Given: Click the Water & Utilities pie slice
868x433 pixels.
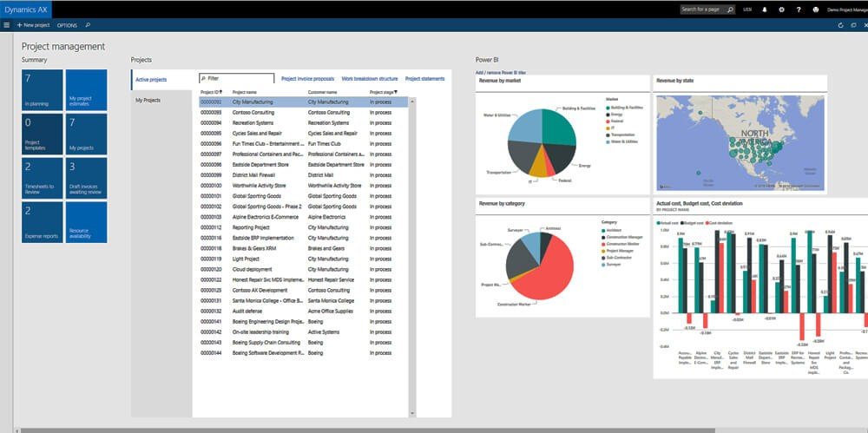Looking at the screenshot, I should coord(525,126).
